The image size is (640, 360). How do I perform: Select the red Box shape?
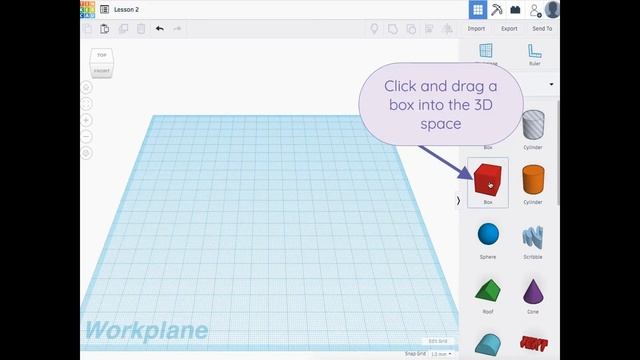pyautogui.click(x=488, y=182)
